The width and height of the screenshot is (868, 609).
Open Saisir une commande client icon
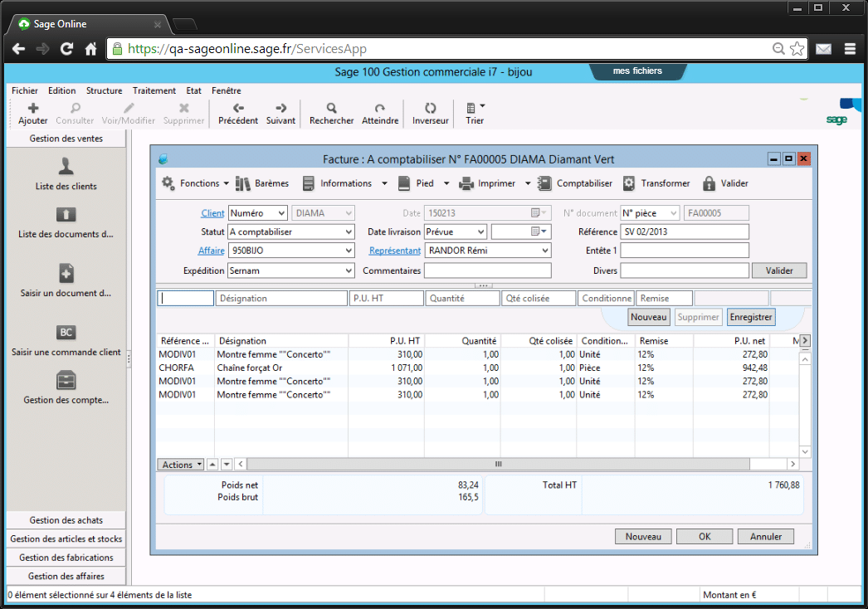click(x=66, y=333)
